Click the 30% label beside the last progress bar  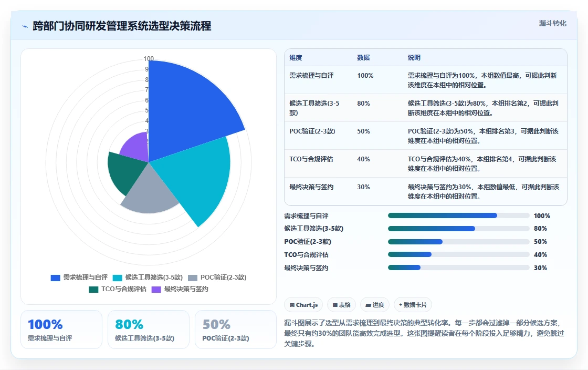point(540,268)
